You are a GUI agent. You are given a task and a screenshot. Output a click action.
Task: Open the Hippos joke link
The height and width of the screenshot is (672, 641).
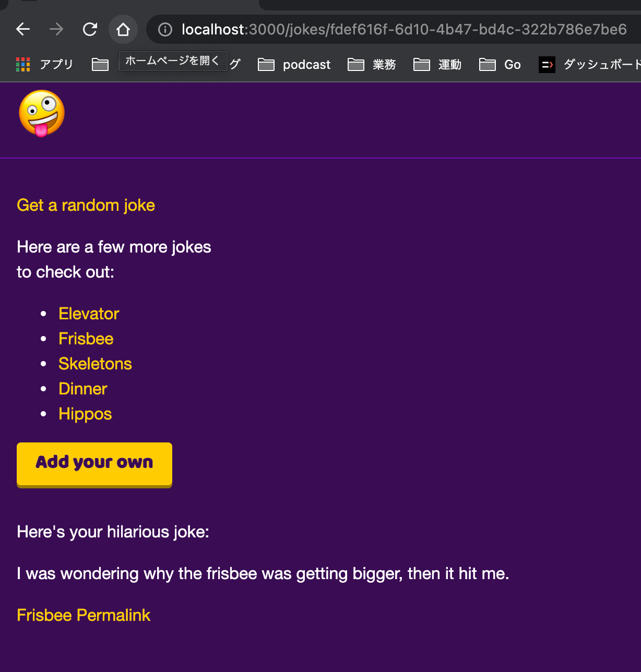pyautogui.click(x=85, y=414)
